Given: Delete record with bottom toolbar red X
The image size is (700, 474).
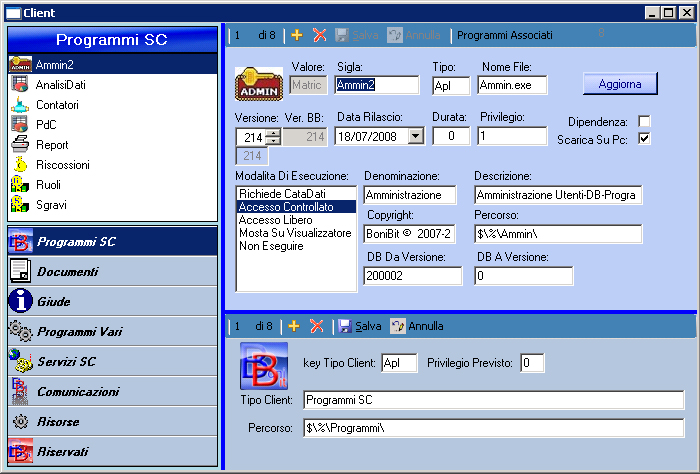Looking at the screenshot, I should 317,326.
